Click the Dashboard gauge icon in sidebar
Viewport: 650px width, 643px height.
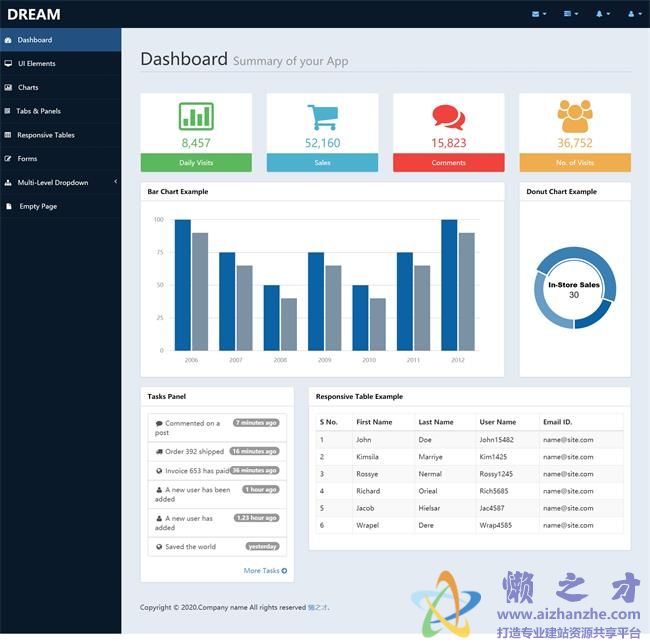9,40
